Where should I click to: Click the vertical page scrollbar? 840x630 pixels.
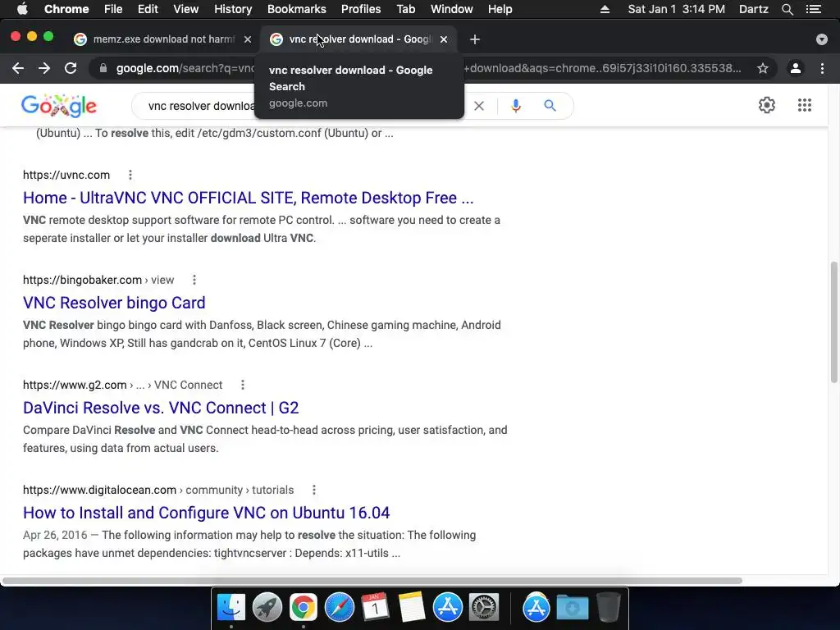tap(833, 322)
